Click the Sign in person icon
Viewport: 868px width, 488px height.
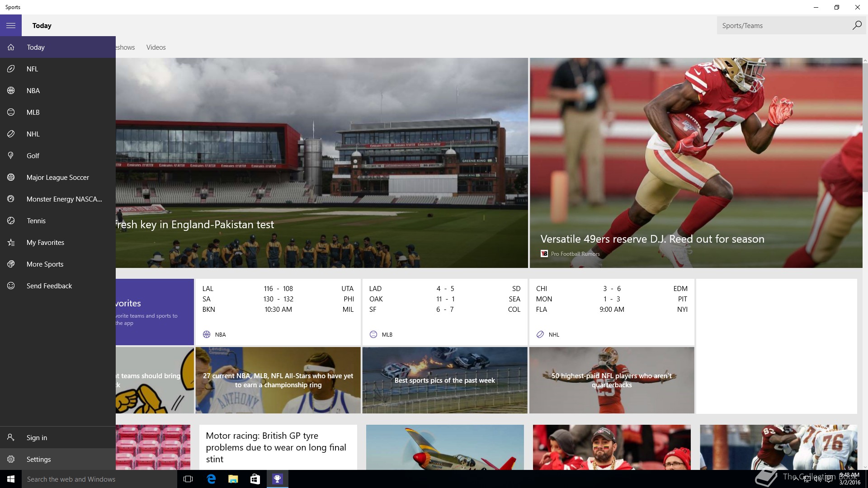click(11, 437)
